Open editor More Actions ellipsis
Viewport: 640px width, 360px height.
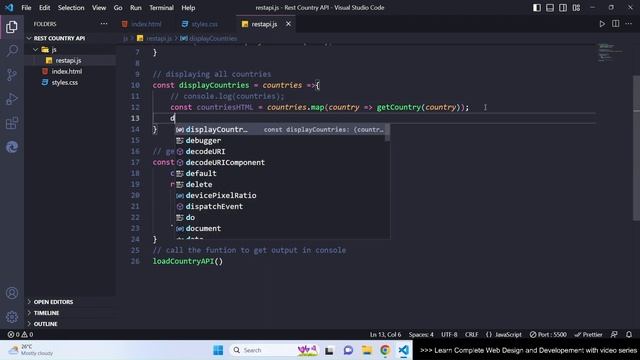click(629, 24)
